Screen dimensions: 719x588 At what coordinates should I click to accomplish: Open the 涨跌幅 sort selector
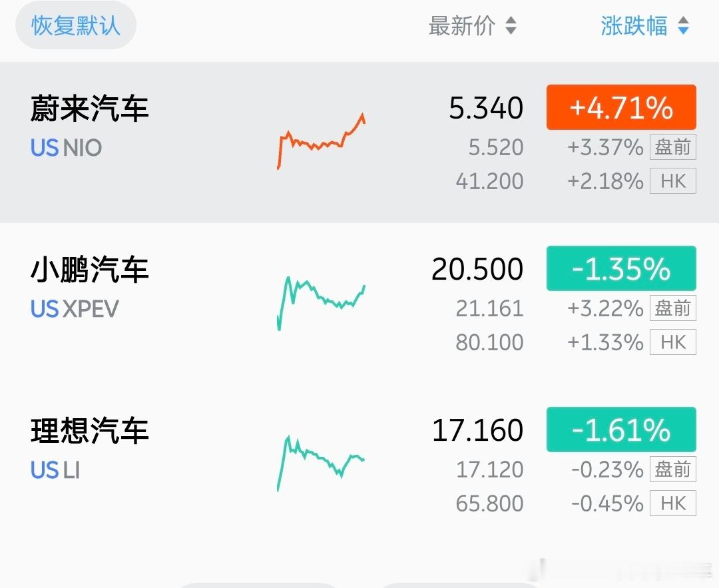[x=644, y=27]
